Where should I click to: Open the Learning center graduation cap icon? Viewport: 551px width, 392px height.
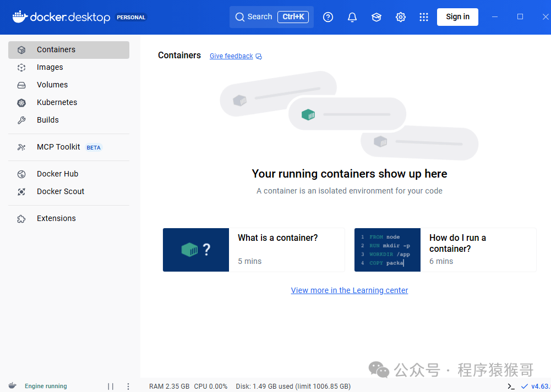(x=377, y=17)
